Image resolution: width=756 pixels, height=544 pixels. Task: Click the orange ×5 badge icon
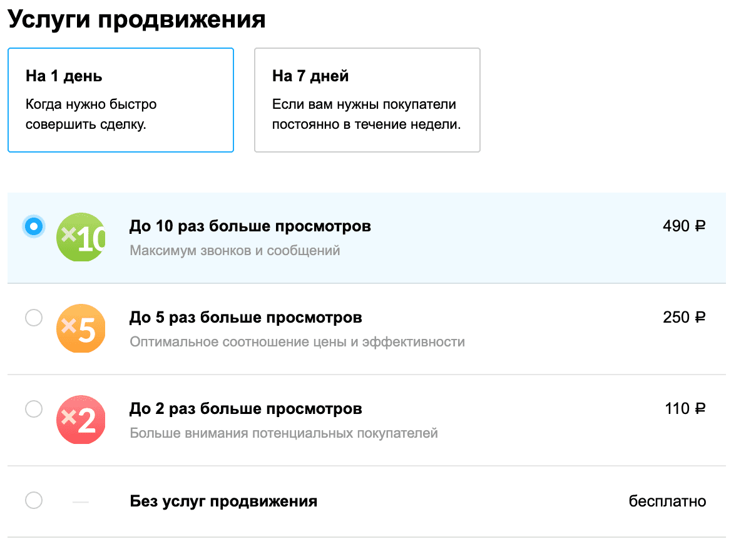[x=81, y=328]
